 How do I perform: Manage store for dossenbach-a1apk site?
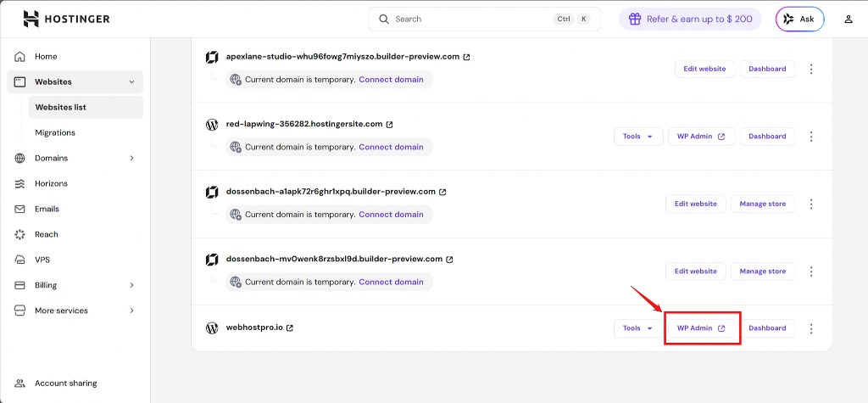coord(763,204)
